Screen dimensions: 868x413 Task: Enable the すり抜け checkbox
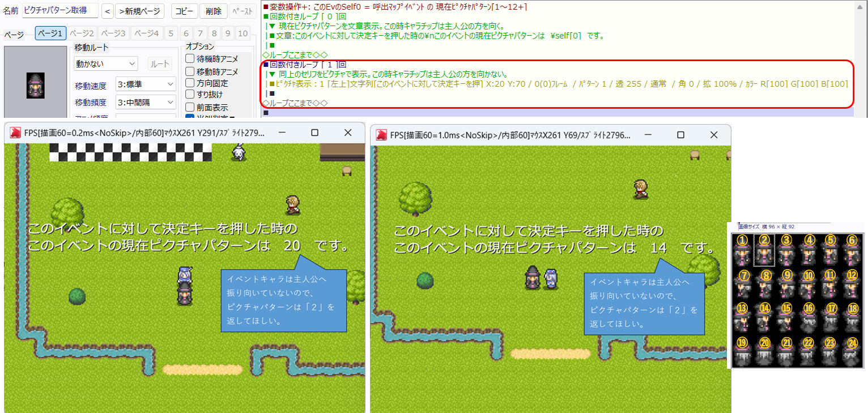(190, 94)
